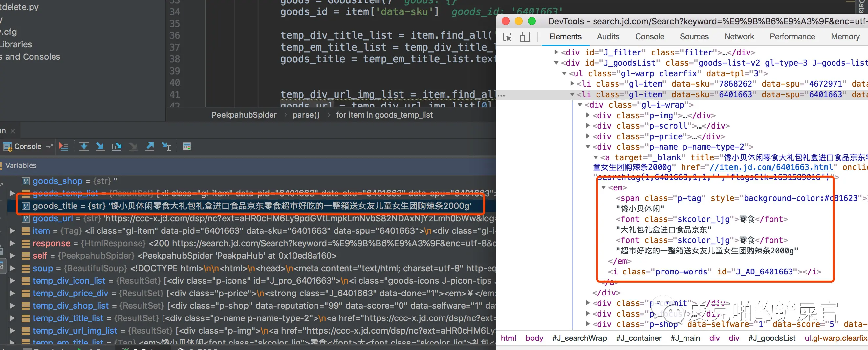Expand the p-img div node
Viewport: 868px width, 350px height.
pos(588,115)
